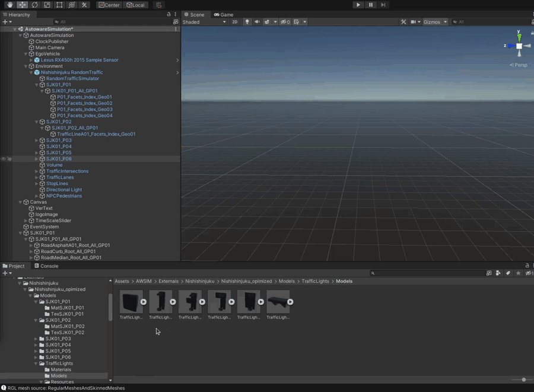This screenshot has height=392, width=534.
Task: Toggle scene lighting with the lightbulb icon
Action: [x=247, y=22]
